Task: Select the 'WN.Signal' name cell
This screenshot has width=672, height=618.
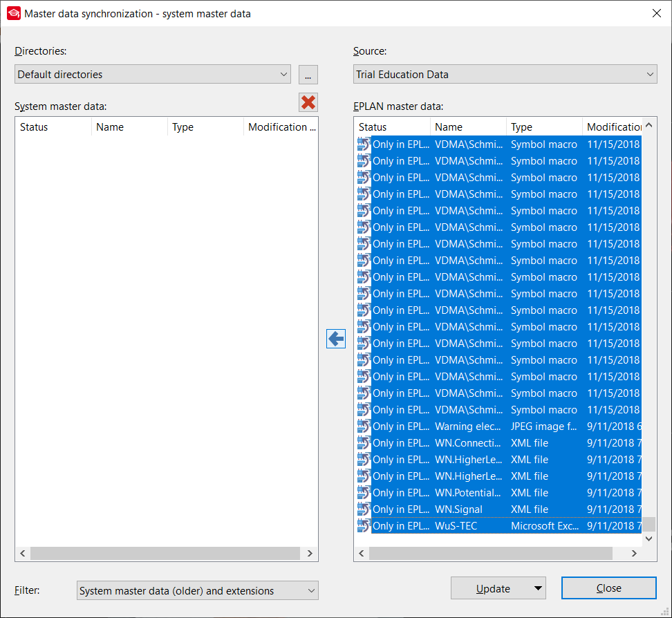Action: (468, 509)
